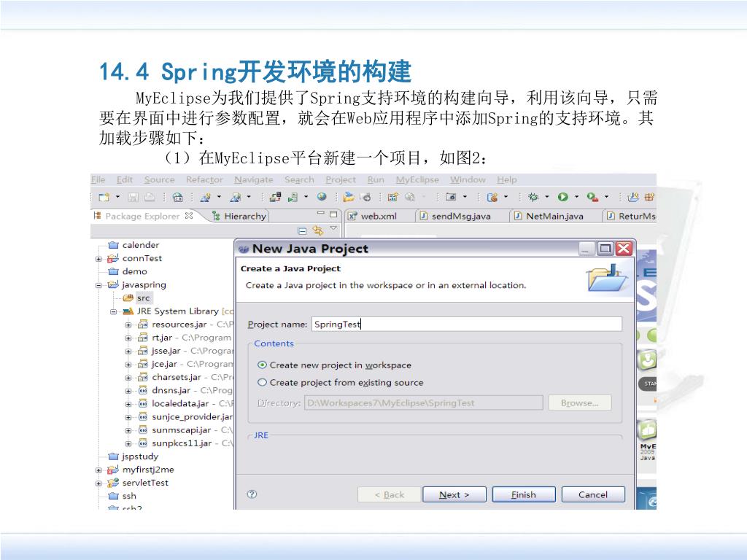This screenshot has height=560, width=747.
Task: Select sunjce_provider.jar in tree
Action: 192,416
